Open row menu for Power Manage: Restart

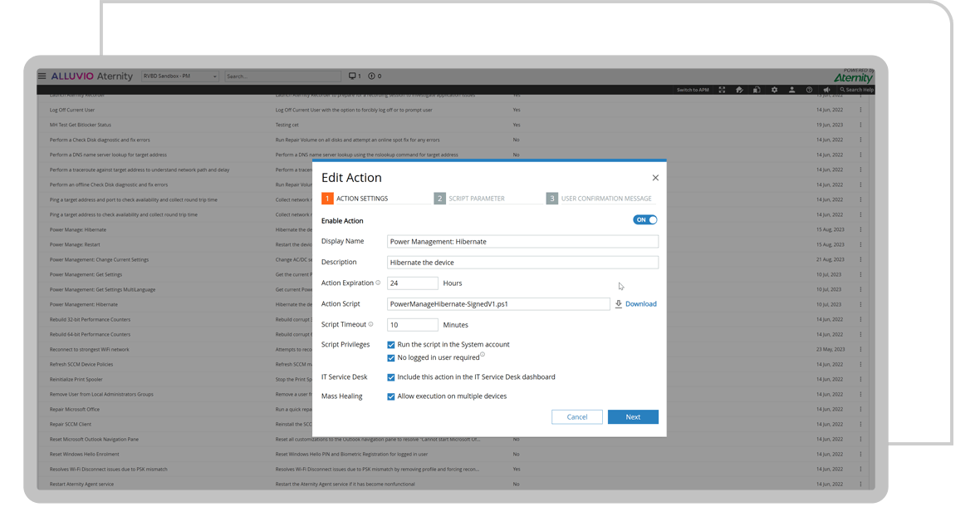(860, 245)
